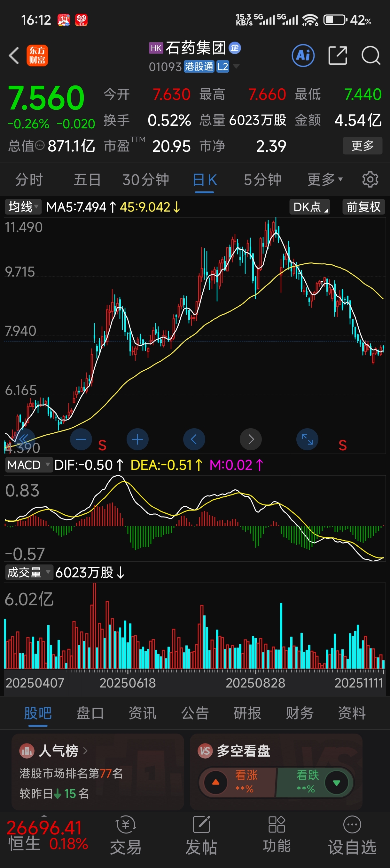Tap the 45:9.042 moving average value
Viewport: 390px width, 868px height.
[x=150, y=207]
